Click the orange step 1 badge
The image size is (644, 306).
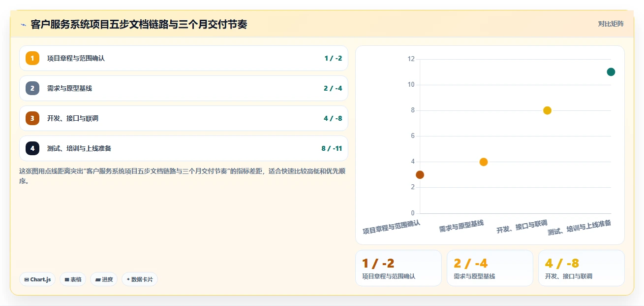(x=32, y=58)
